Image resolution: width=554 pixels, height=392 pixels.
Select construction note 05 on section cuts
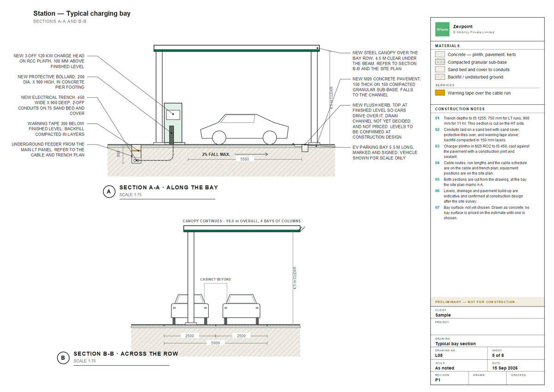coord(482,182)
